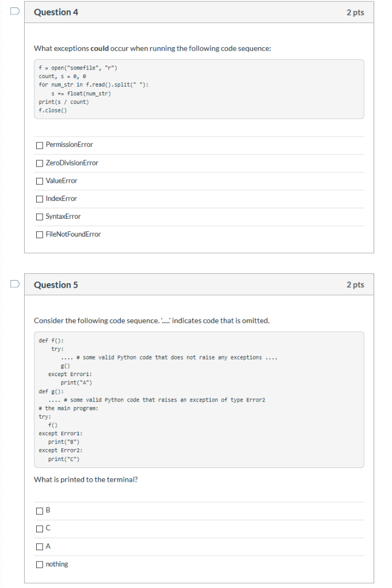The image size is (392, 588).
Task: Check the ValueError checkbox
Action: [x=39, y=181]
